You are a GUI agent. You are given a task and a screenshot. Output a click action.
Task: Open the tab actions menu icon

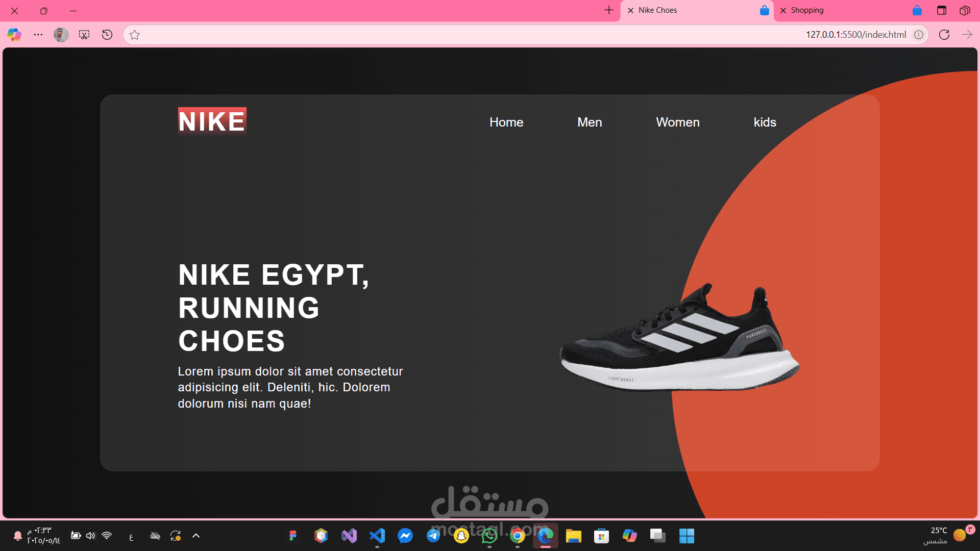(x=942, y=10)
